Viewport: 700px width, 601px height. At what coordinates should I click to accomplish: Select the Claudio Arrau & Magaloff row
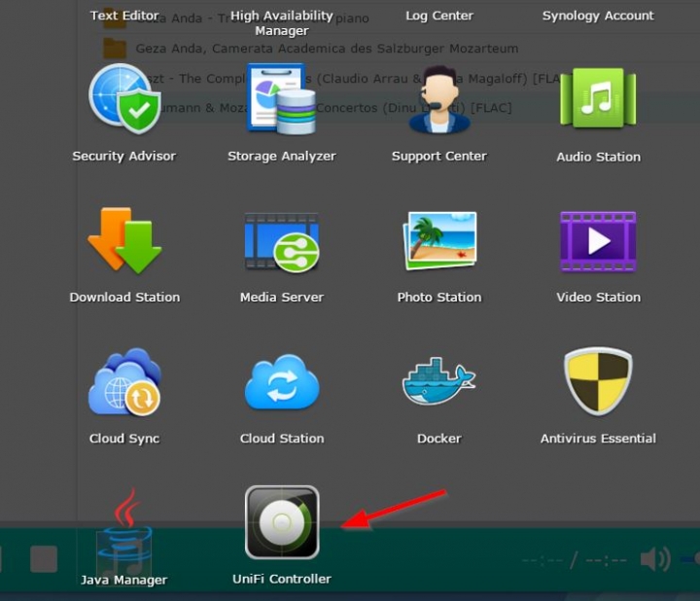tap(388, 78)
